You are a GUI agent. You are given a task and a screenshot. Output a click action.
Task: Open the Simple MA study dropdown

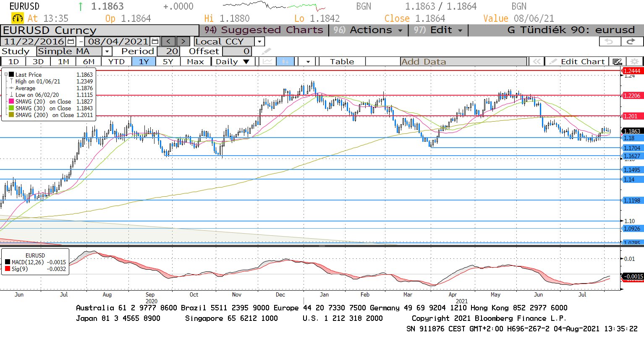(107, 52)
